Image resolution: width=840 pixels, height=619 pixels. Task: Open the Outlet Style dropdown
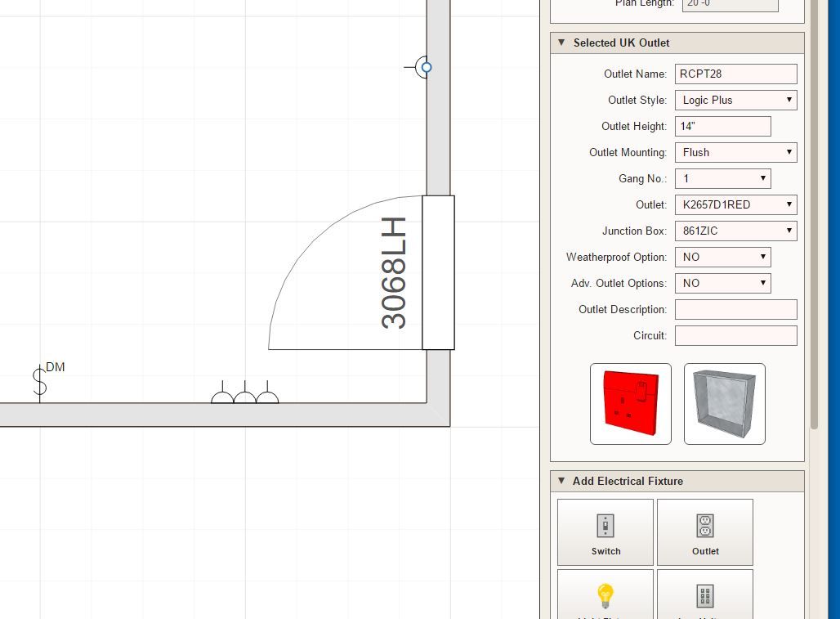pos(736,101)
